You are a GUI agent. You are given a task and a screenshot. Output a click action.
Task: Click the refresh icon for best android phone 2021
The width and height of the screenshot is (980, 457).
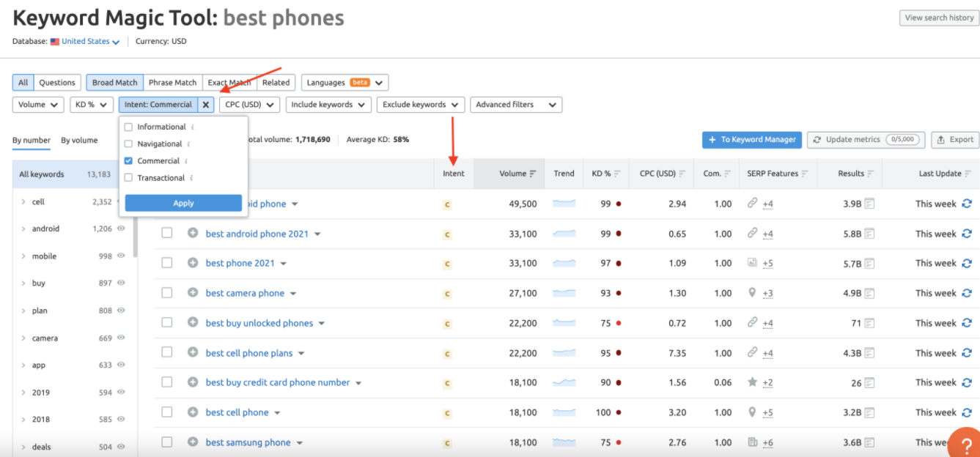[x=967, y=234]
